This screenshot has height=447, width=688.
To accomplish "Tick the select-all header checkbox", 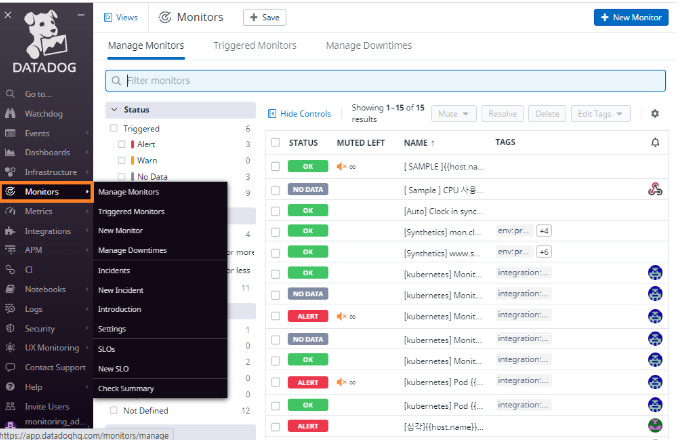I will pyautogui.click(x=276, y=143).
